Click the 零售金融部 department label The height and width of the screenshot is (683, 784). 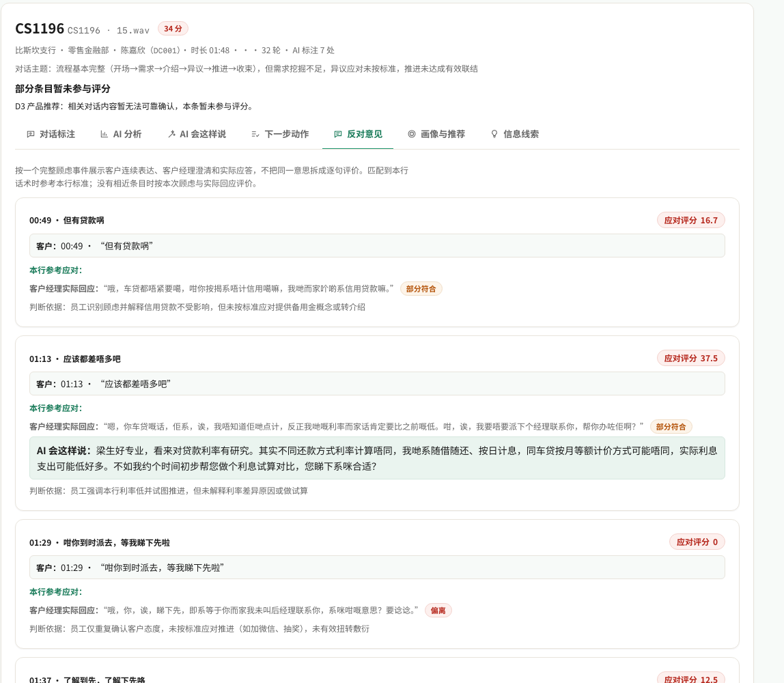point(88,51)
